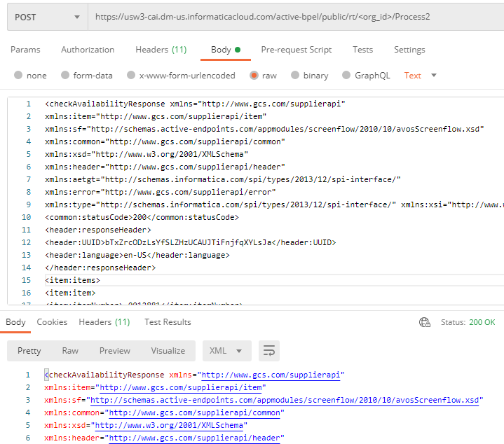
Task: Select the form-data radio button
Action: click(x=65, y=75)
